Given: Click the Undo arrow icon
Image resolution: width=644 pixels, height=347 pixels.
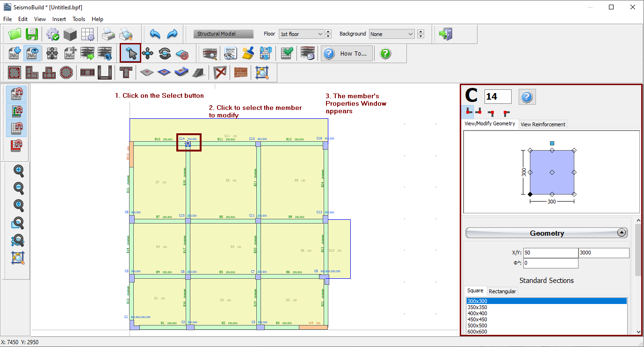Looking at the screenshot, I should tap(155, 34).
